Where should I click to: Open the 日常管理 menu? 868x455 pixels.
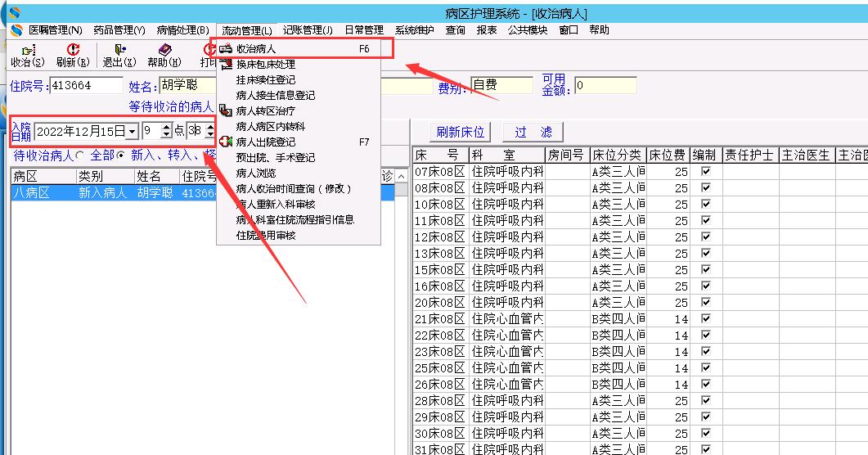[x=364, y=30]
